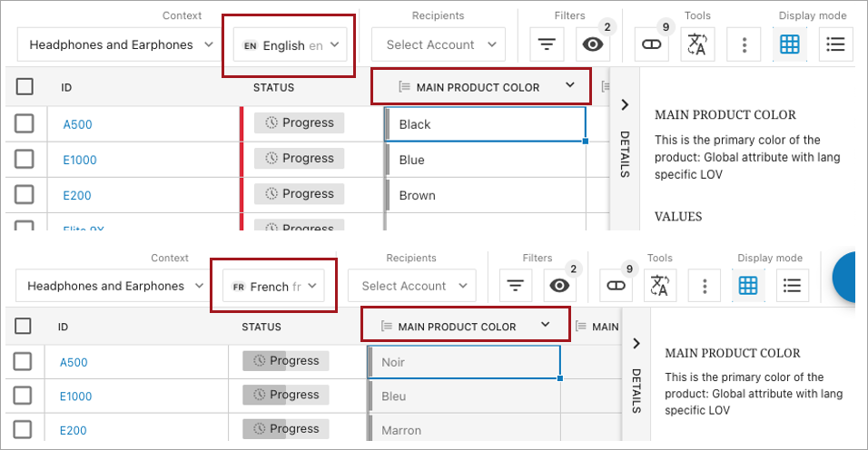Open product link A500 in French grid

coord(74,362)
